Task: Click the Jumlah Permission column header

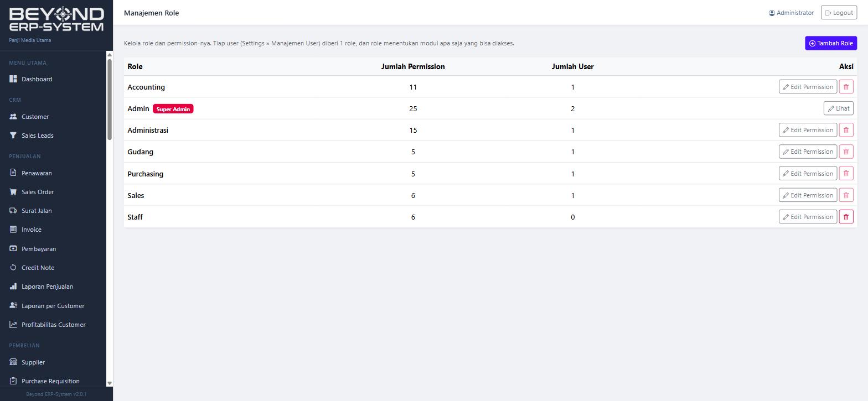Action: [413, 66]
